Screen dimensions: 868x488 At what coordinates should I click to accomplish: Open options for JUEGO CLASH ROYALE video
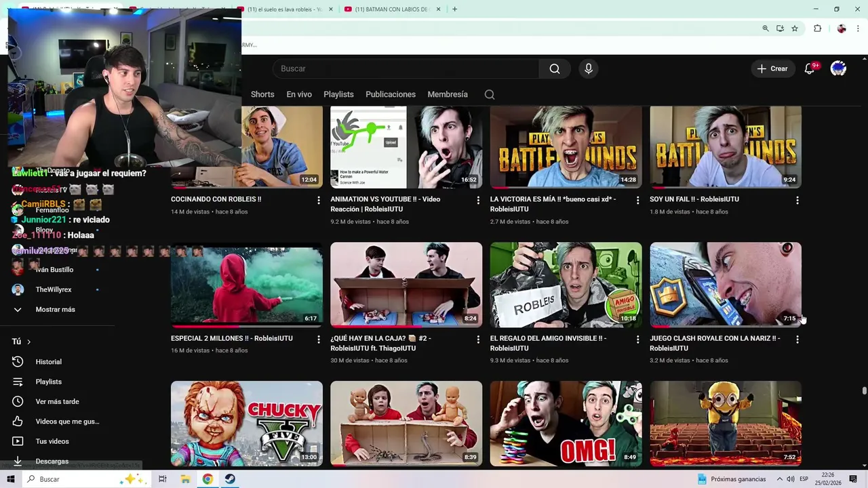(797, 339)
